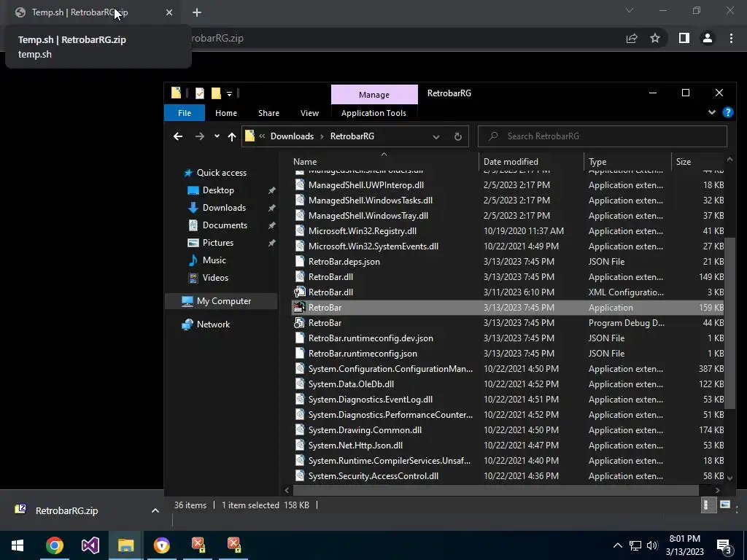
Task: Bookmark this page with the star icon
Action: 656,38
